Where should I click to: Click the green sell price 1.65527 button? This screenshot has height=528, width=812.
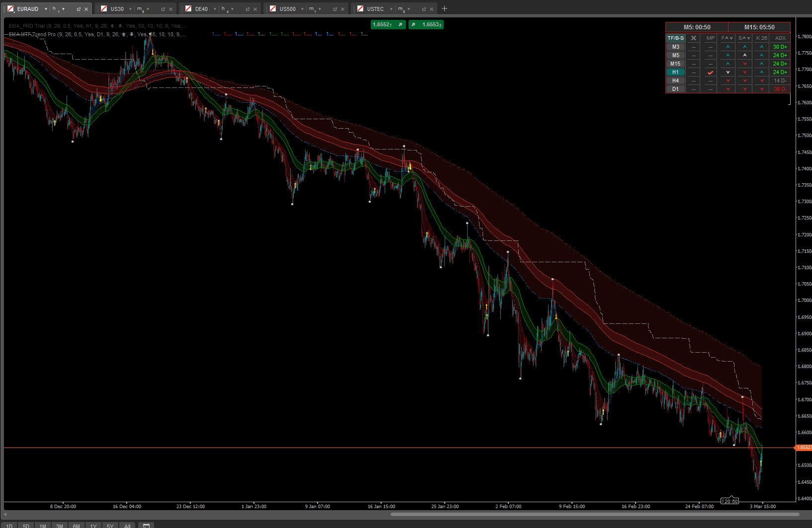click(388, 24)
